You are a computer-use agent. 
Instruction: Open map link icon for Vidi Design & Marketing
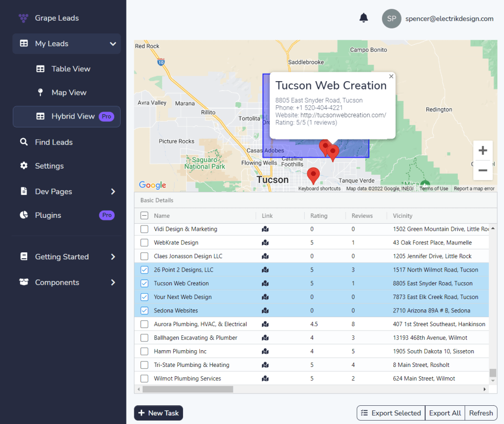click(265, 229)
